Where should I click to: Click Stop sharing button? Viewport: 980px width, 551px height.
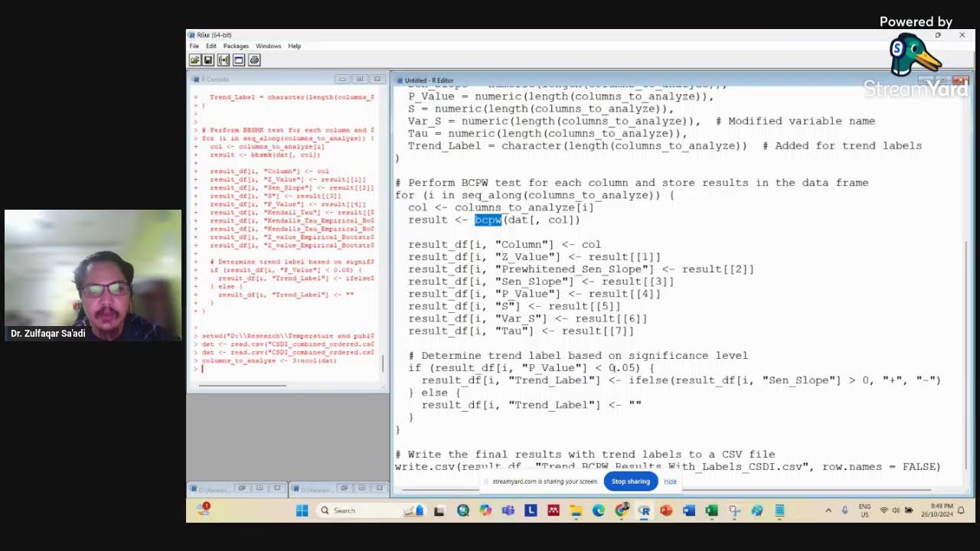[630, 481]
